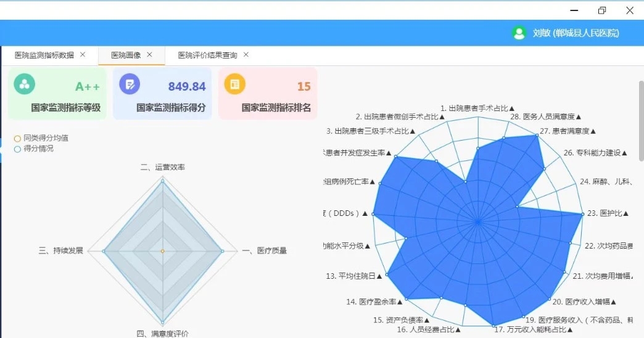The width and height of the screenshot is (644, 338).
Task: Click the 23. 医护比 radar axis label
Action: click(x=607, y=213)
